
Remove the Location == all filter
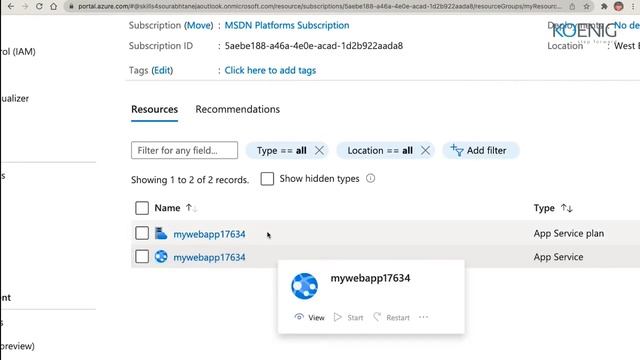(425, 151)
